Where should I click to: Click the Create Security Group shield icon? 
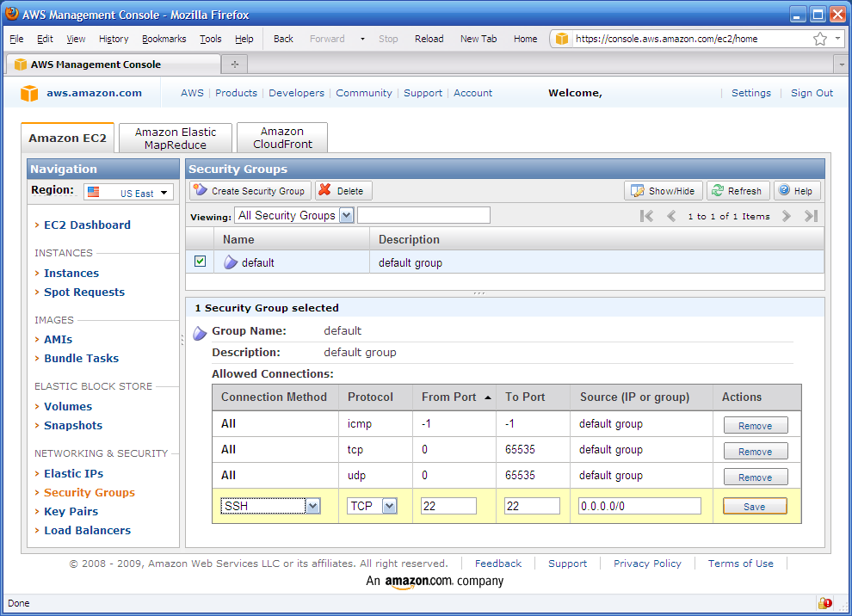click(201, 190)
